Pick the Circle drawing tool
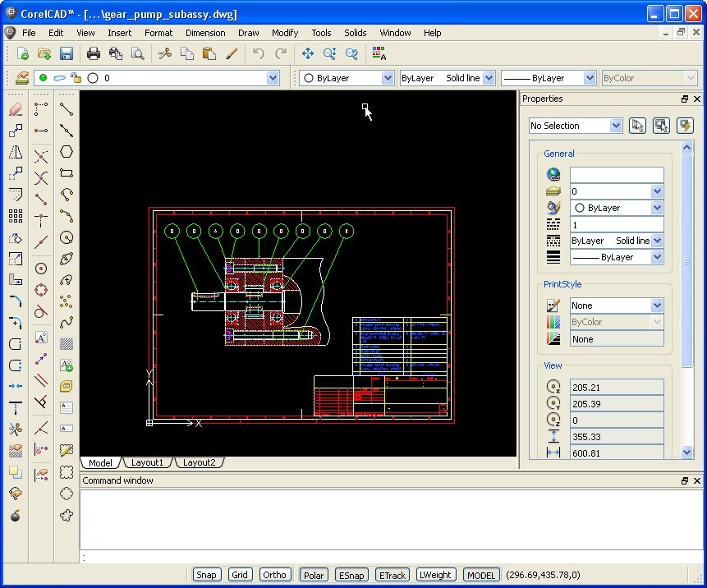This screenshot has width=707, height=588. pyautogui.click(x=67, y=237)
